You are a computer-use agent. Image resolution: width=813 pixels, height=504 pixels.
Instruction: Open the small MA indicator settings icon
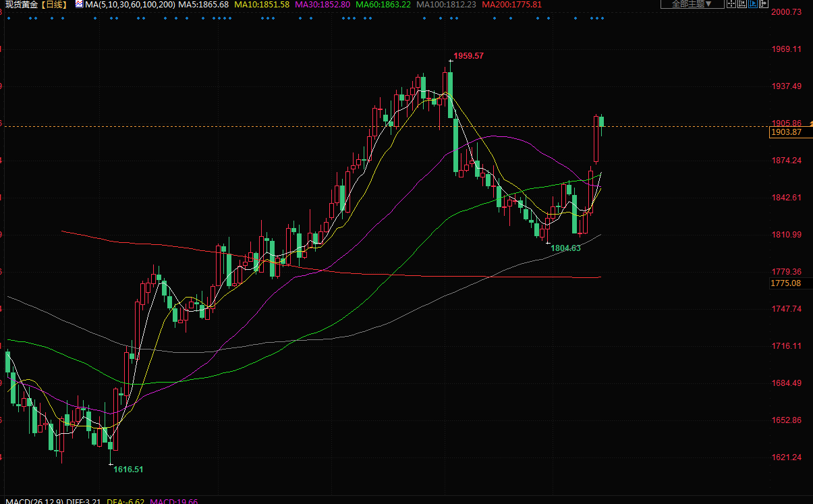click(79, 4)
